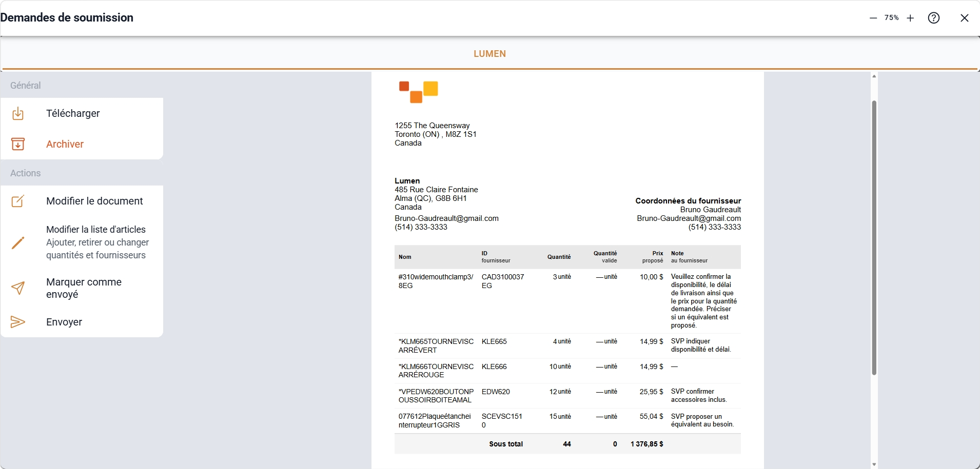
Task: Click the 10,00 $ proposed price
Action: 652,277
